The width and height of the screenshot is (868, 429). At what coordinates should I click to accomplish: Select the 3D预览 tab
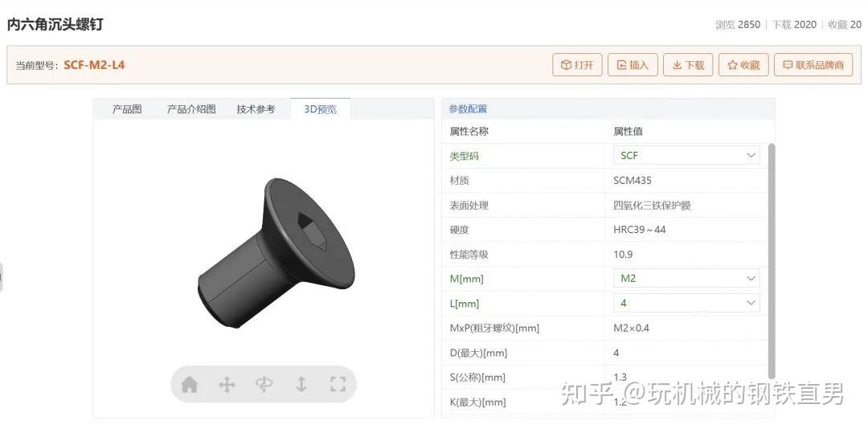[320, 109]
